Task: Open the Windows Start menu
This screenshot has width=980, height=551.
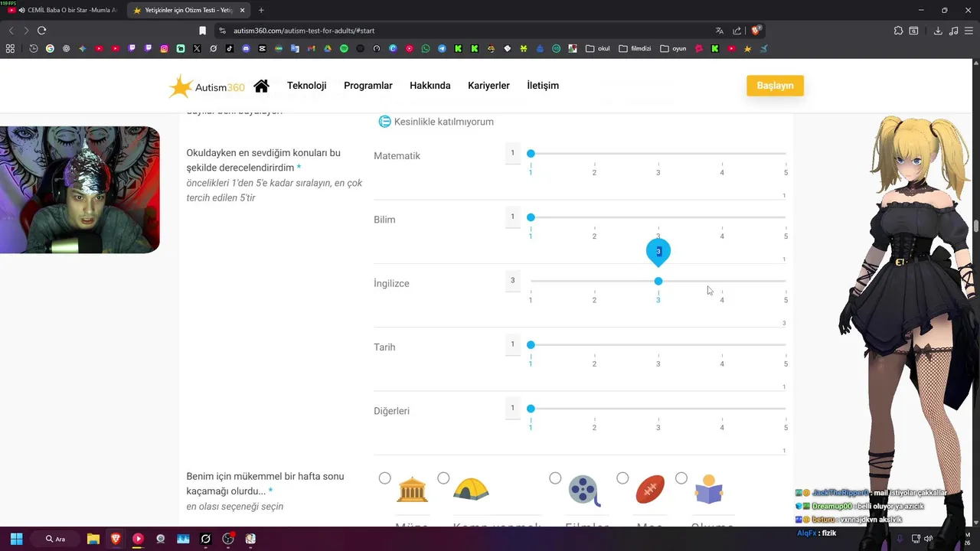Action: [16, 539]
